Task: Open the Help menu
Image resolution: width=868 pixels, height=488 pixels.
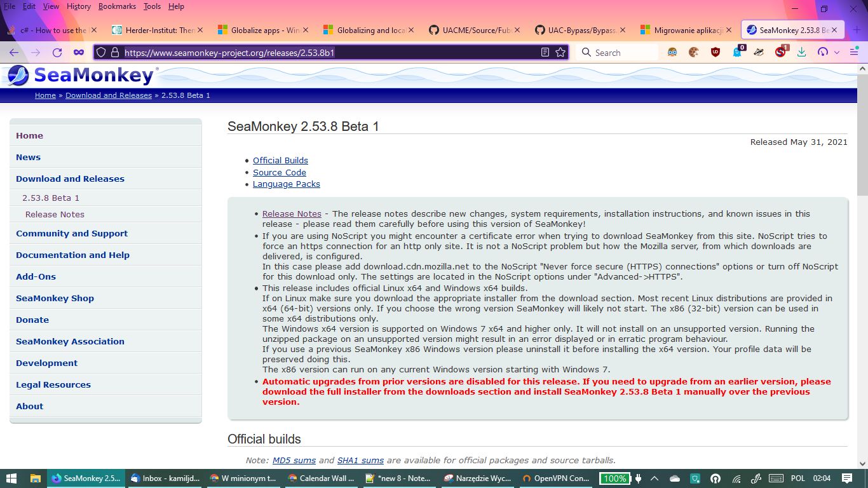Action: click(176, 6)
